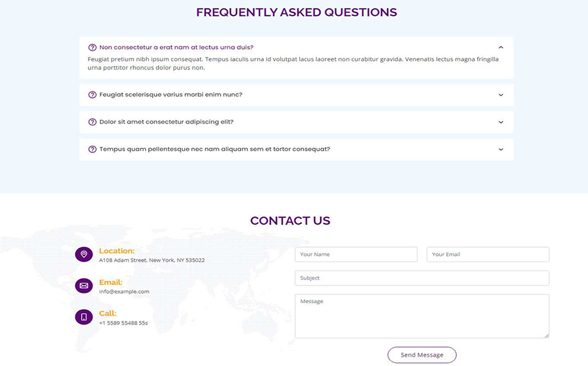588x366 pixels.
Task: Expand 'Dolor sit amet consectetur' with its chevron
Action: pos(501,123)
